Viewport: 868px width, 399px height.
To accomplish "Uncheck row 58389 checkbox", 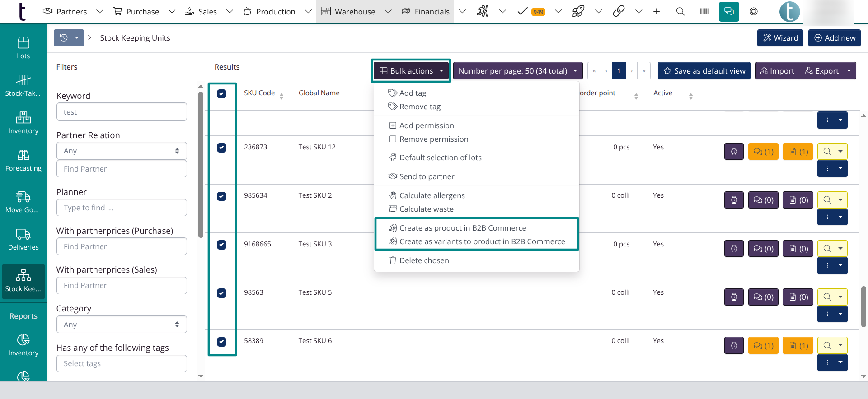I will tap(221, 342).
